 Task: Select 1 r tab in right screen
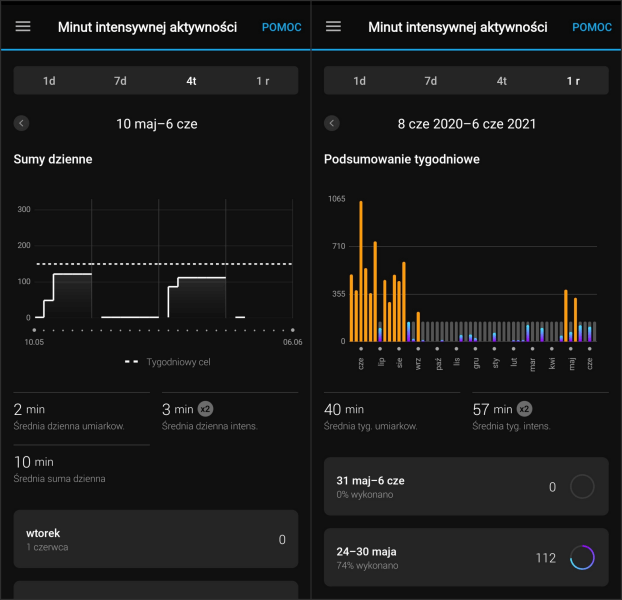coord(573,81)
